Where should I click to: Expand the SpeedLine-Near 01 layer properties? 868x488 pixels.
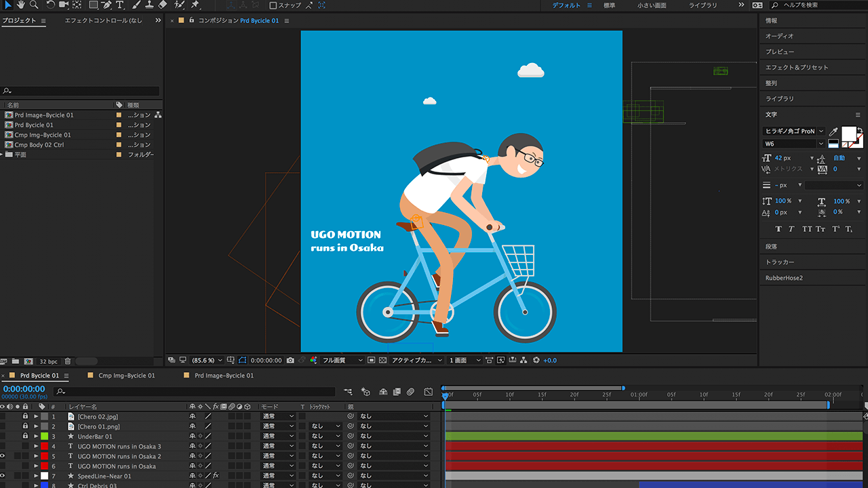(36, 476)
